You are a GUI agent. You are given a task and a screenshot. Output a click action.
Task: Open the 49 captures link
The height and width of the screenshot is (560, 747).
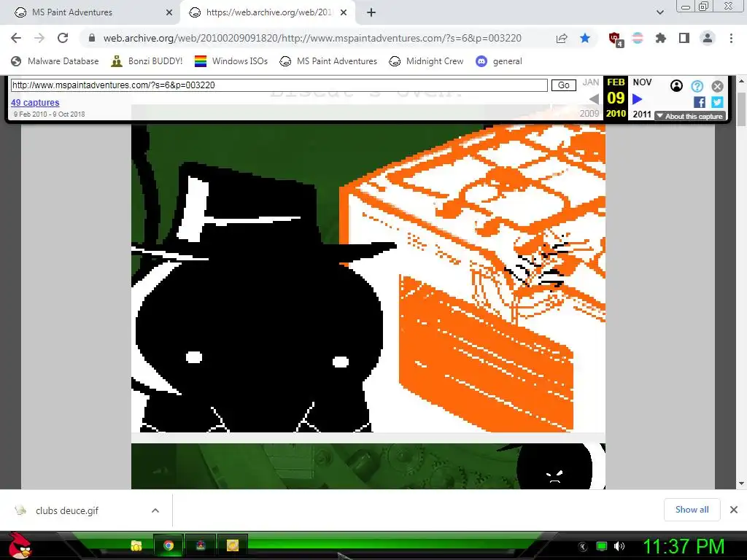35,102
